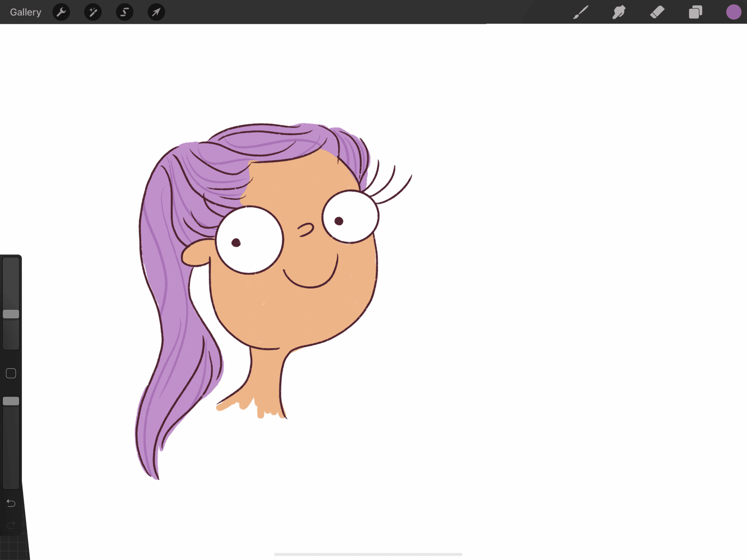Image resolution: width=747 pixels, height=560 pixels.
Task: Select the Transform tool (arrow icon)
Action: pyautogui.click(x=156, y=12)
